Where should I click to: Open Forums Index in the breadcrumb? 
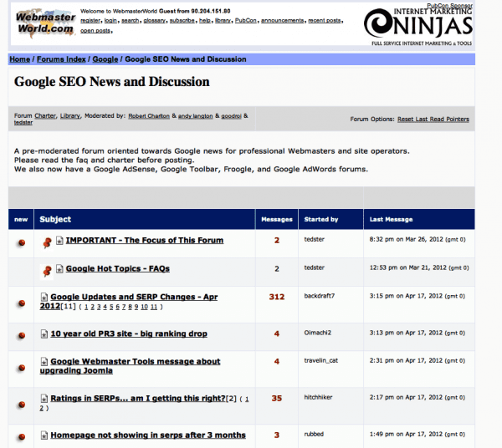point(61,59)
